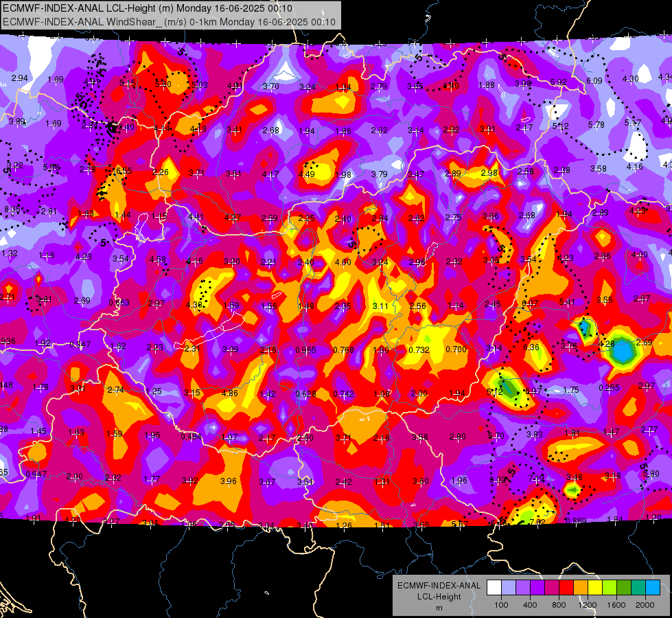Click the wind shear value 4.00
This screenshot has height=618, width=672.
coord(640,255)
